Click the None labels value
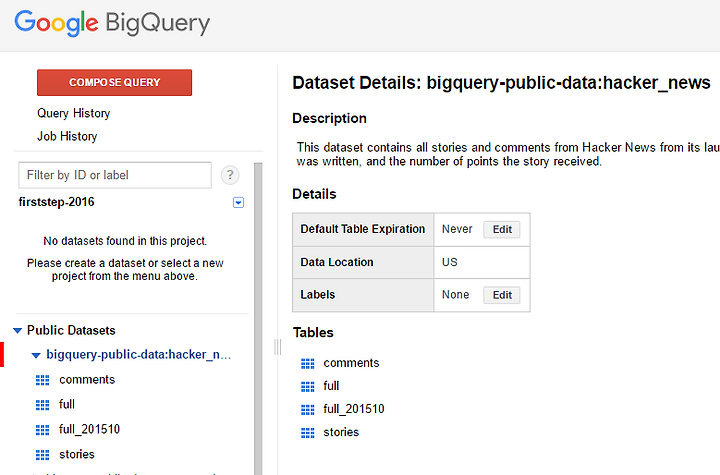The height and width of the screenshot is (475, 720). click(x=456, y=294)
